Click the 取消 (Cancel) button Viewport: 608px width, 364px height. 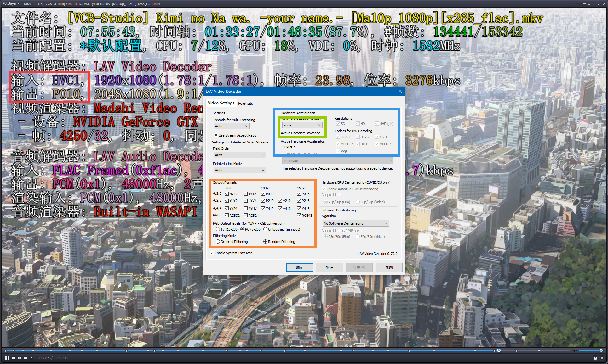click(329, 267)
